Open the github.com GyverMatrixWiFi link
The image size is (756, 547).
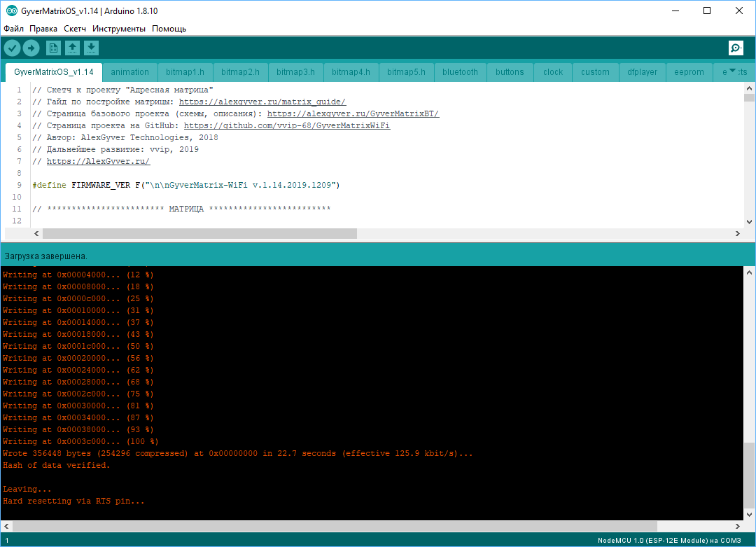point(287,125)
